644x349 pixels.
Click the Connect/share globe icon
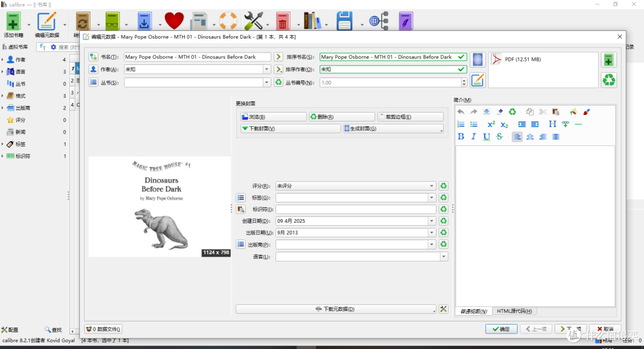pyautogui.click(x=379, y=21)
